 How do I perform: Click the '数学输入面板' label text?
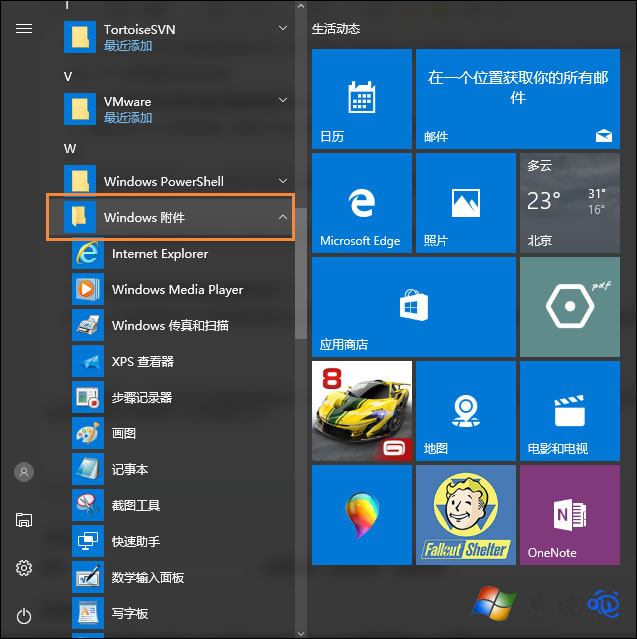(148, 577)
